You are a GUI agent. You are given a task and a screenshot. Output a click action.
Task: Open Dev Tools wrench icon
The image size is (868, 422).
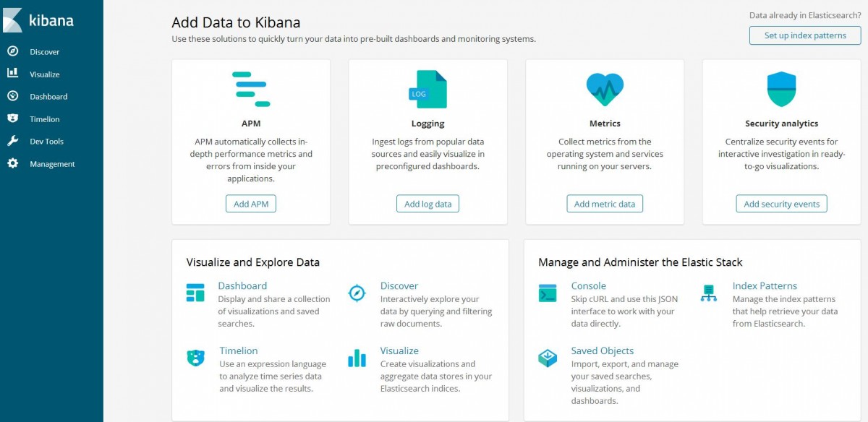coord(12,141)
